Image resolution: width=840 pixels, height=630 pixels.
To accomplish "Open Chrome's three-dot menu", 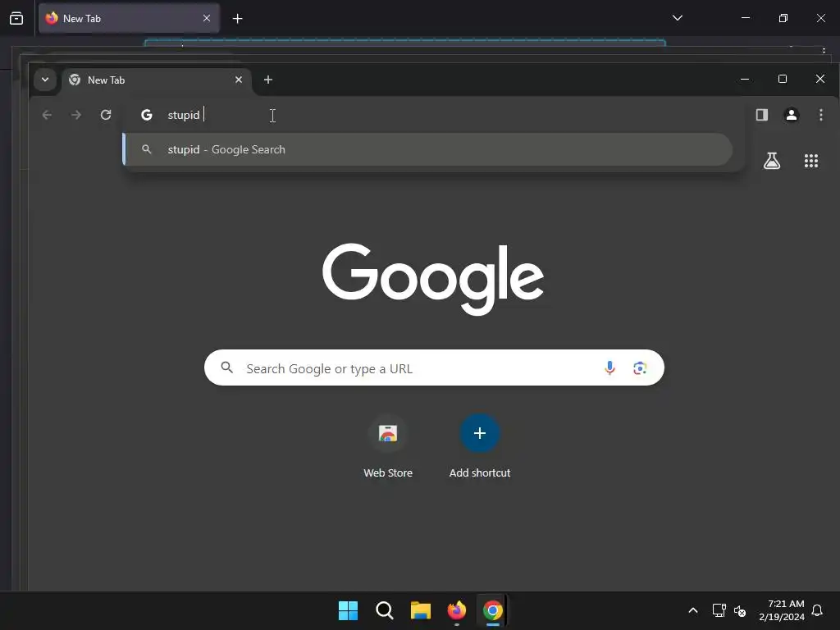I will (820, 115).
